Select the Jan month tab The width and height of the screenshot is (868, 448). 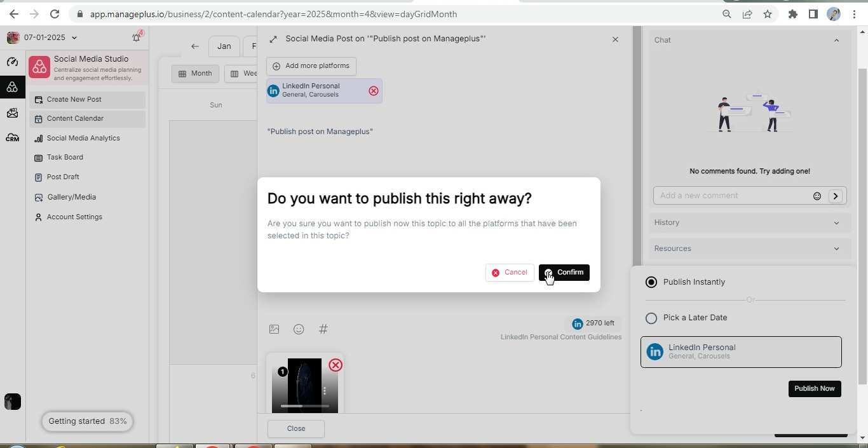(224, 46)
